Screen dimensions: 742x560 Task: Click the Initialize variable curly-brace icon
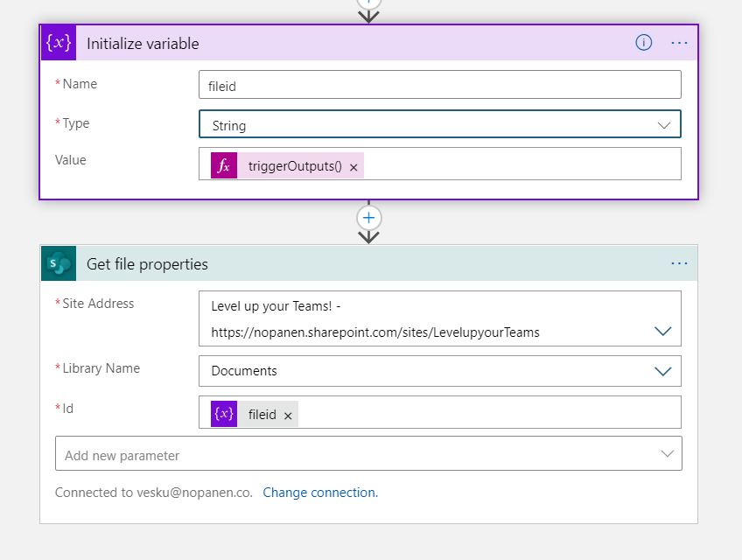point(59,43)
